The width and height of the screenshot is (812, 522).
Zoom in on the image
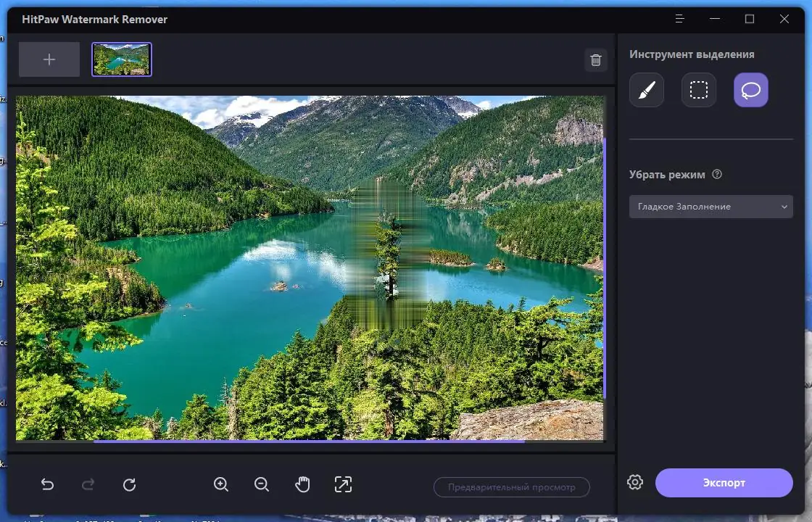pyautogui.click(x=221, y=484)
